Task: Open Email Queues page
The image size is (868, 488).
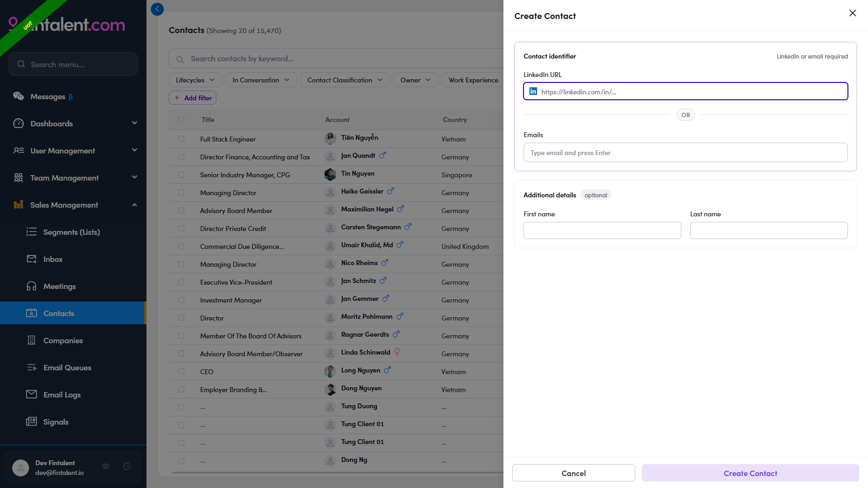Action: coord(67,368)
